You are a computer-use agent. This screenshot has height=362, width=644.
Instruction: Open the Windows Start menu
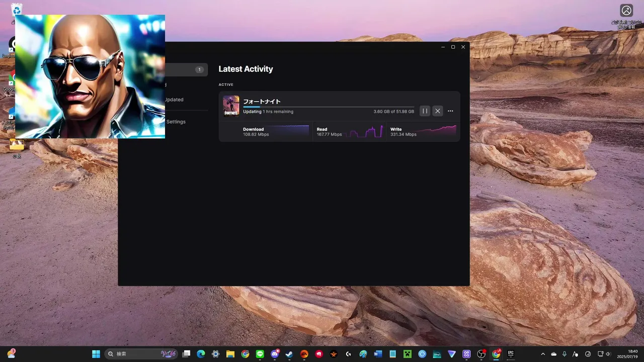point(96,354)
